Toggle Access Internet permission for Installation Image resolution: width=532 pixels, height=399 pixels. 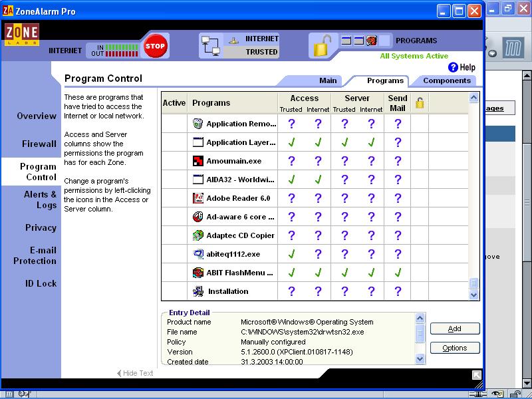pyautogui.click(x=318, y=291)
